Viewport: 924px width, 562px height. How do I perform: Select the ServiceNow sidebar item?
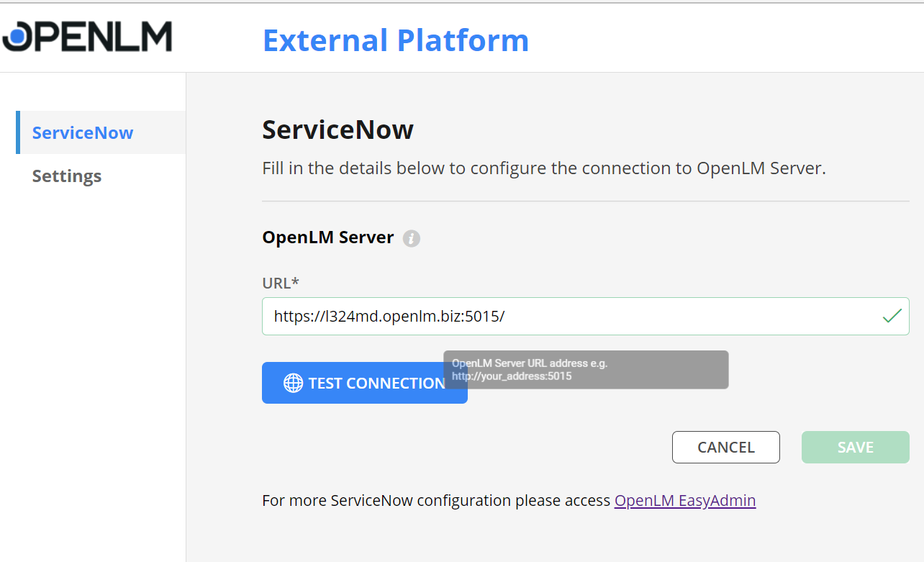click(x=83, y=133)
